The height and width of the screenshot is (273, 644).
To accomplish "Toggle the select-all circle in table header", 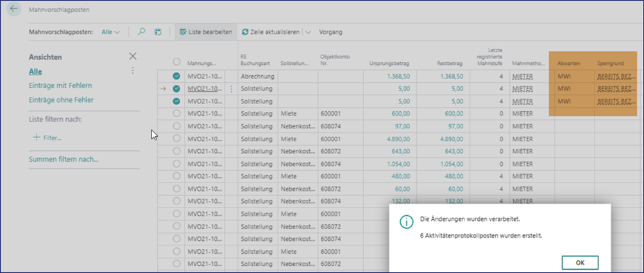I will click(176, 62).
